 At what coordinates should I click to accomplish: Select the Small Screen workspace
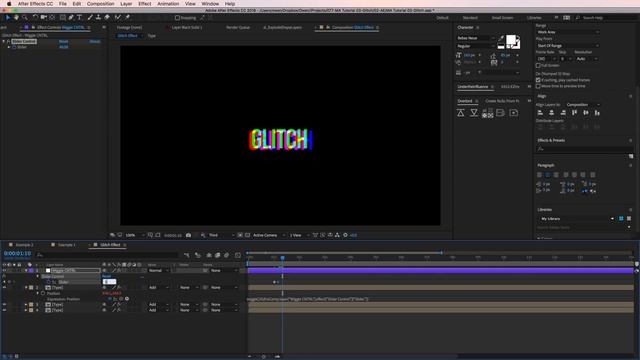[x=502, y=18]
